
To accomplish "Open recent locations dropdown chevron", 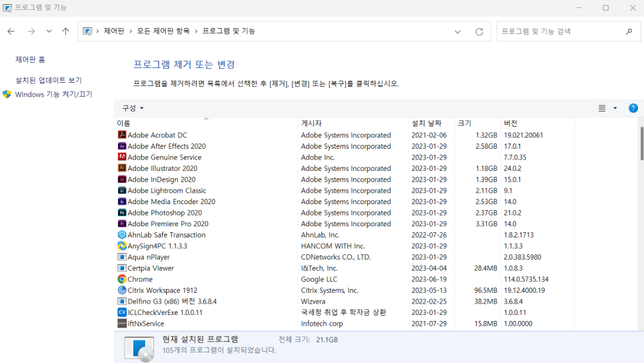I will [x=49, y=31].
